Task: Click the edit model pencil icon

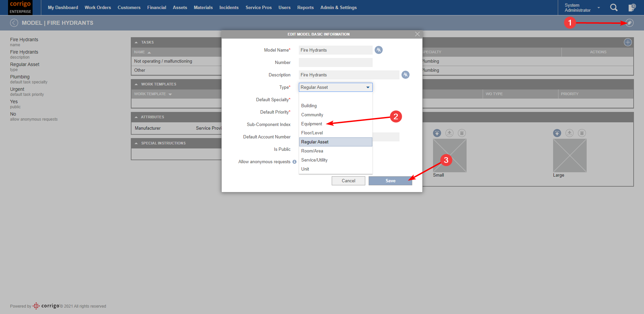Action: tap(630, 23)
